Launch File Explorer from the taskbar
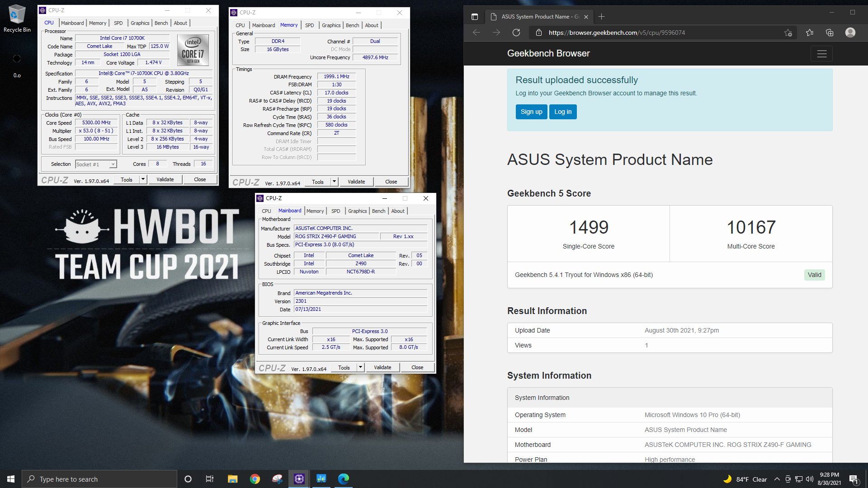Viewport: 868px width, 488px height. [232, 479]
